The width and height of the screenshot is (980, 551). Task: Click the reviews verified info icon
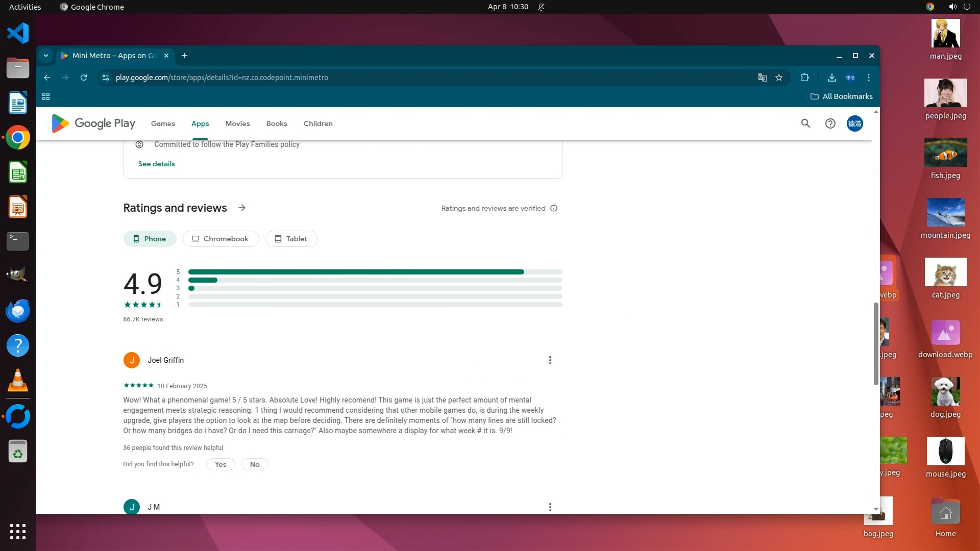pos(554,208)
